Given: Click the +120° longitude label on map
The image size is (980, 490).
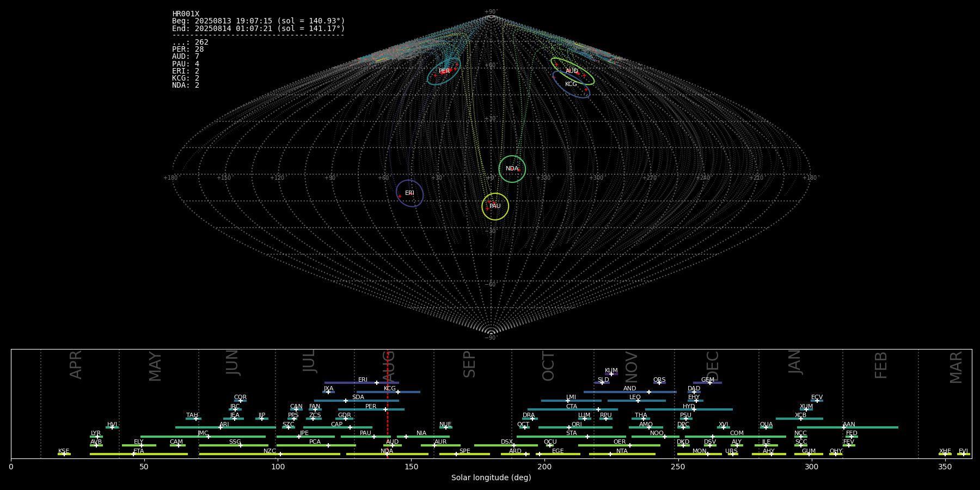Looking at the screenshot, I should click(278, 178).
